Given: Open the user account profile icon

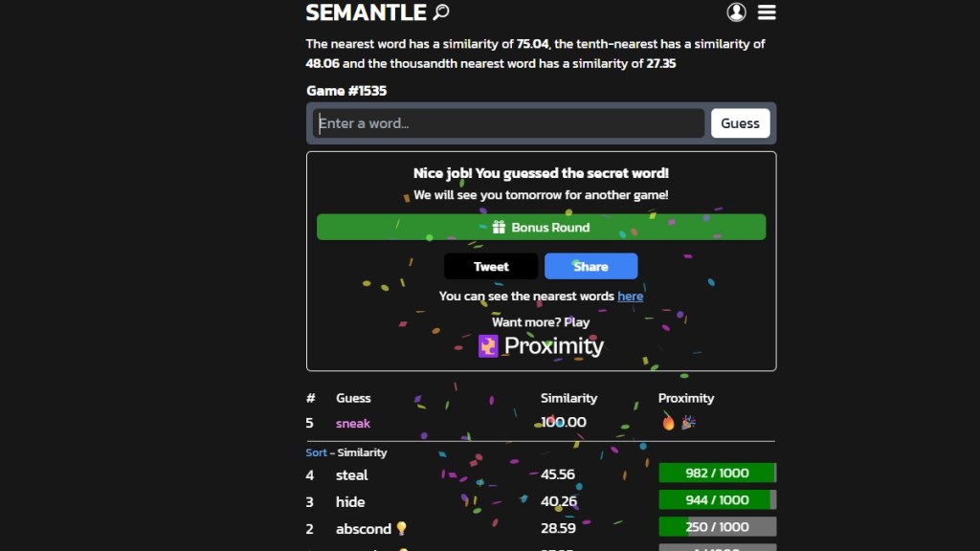Looking at the screenshot, I should coord(735,11).
